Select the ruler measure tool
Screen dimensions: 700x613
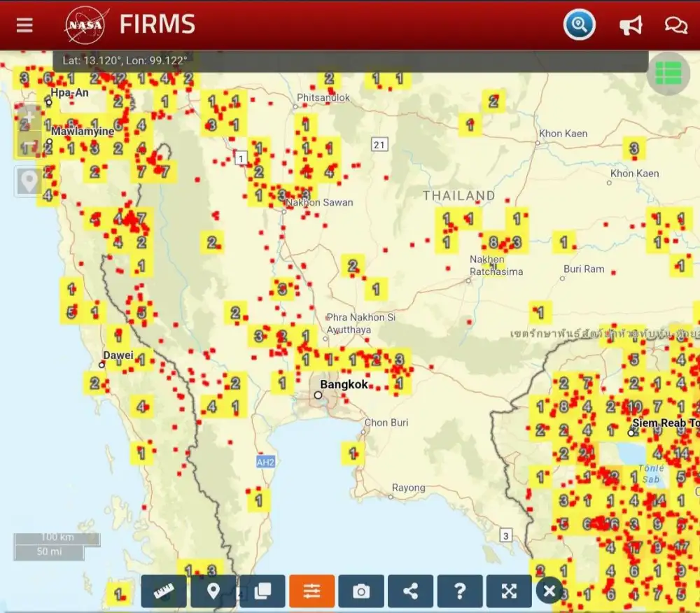[164, 591]
